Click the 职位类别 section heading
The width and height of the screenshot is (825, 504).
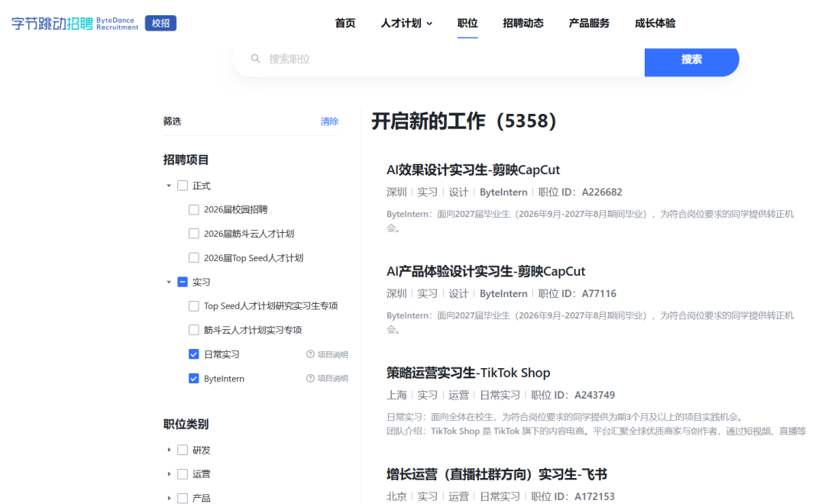(186, 424)
